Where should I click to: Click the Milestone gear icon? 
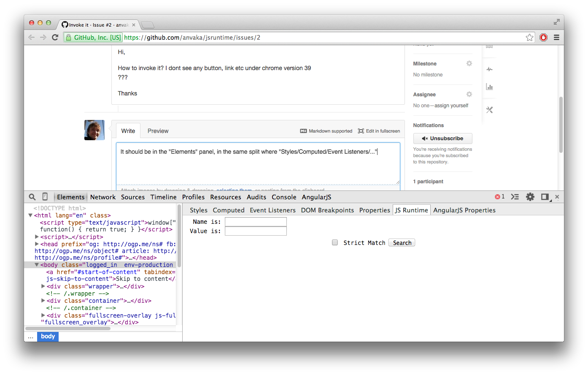[x=469, y=63]
